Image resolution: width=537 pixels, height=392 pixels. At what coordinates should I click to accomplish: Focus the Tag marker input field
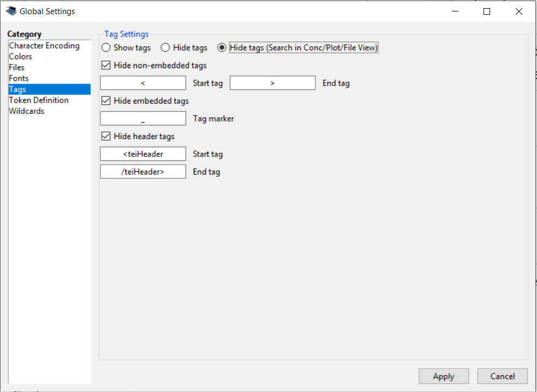coord(143,118)
